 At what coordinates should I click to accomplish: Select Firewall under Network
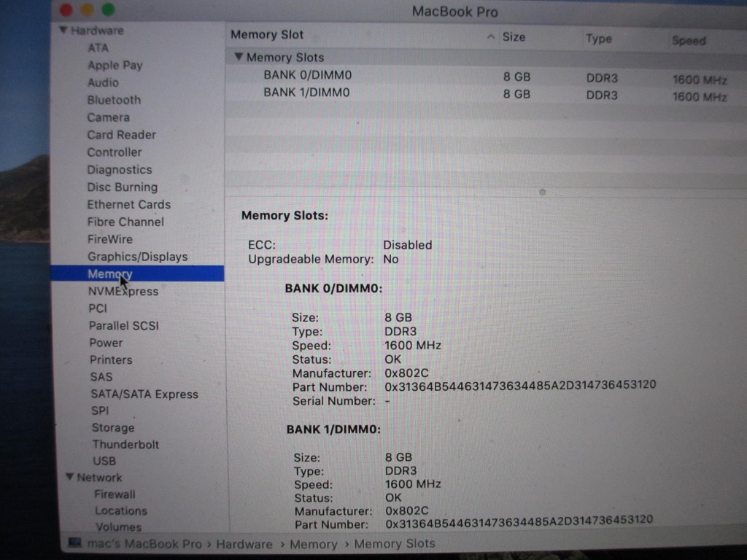115,494
